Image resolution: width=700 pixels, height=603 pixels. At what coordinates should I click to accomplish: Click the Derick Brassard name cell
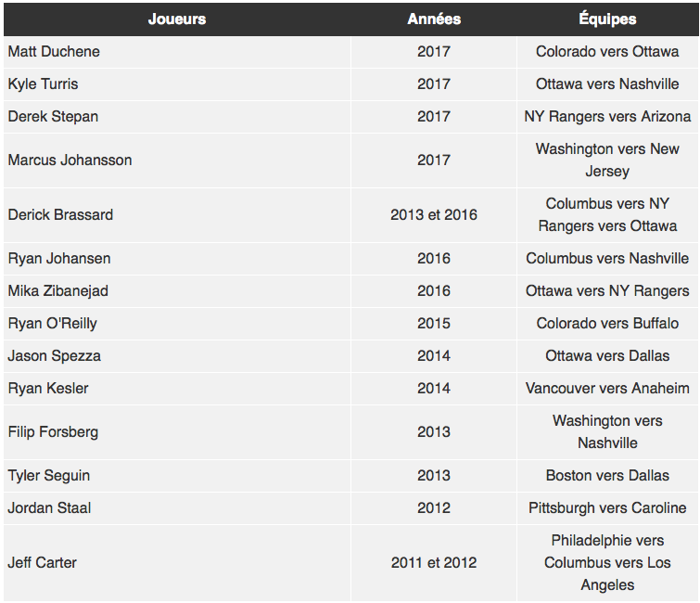(177, 215)
